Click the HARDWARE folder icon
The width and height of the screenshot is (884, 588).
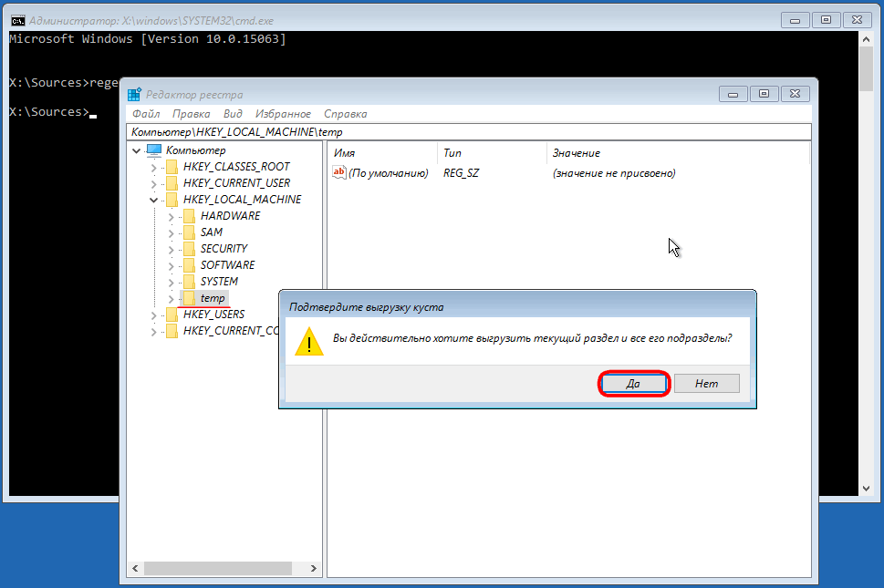coord(190,216)
